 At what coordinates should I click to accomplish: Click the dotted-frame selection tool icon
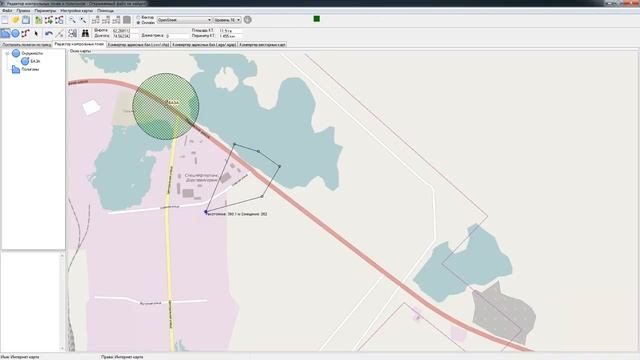pos(72,33)
